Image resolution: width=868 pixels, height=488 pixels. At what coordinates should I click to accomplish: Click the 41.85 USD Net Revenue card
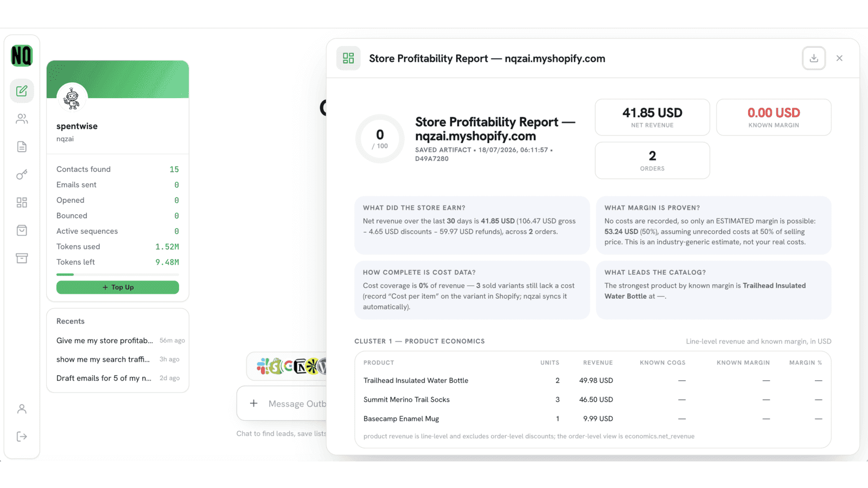(x=652, y=117)
